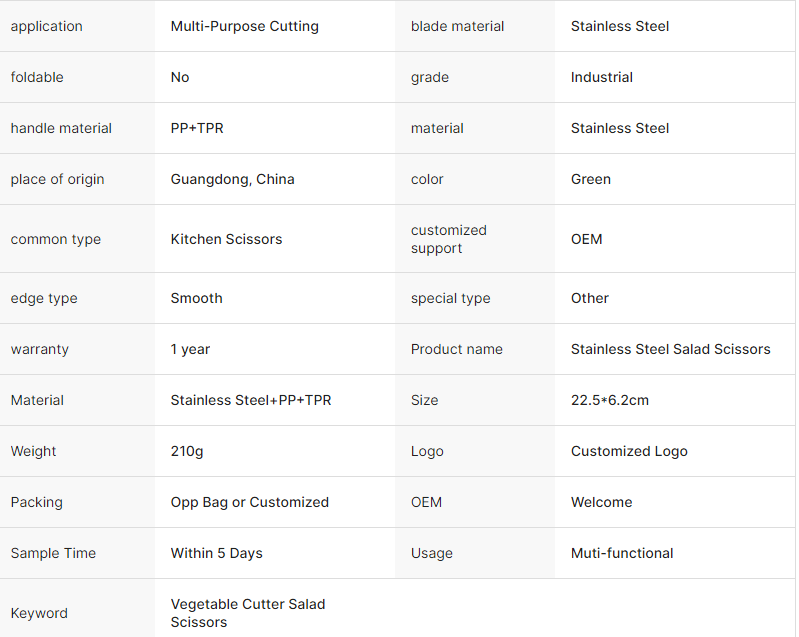Select the 'Customized Logo' value
This screenshot has height=637, width=799.
629,451
